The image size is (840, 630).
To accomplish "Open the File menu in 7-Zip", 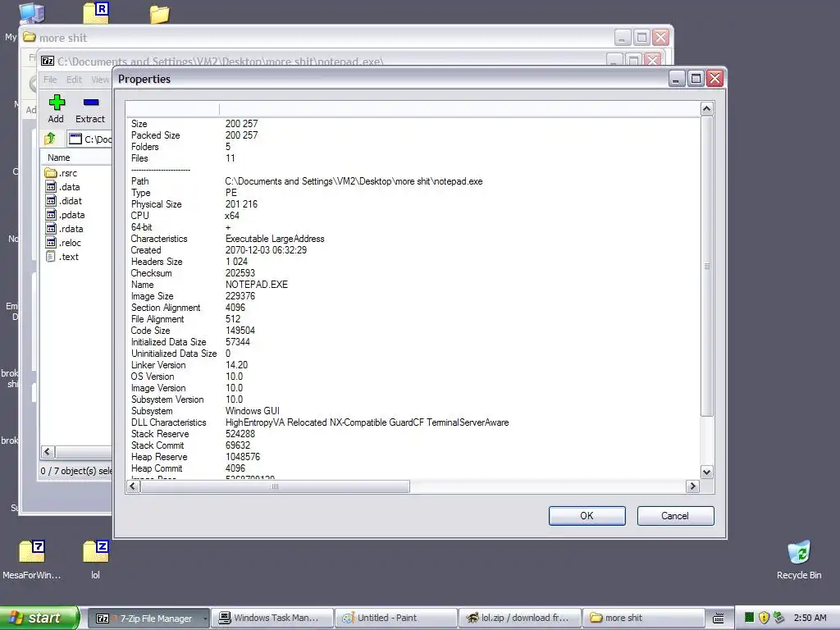I will point(50,80).
